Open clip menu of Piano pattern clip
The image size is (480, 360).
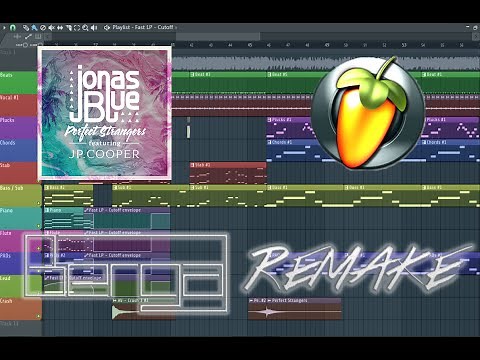(x=47, y=210)
